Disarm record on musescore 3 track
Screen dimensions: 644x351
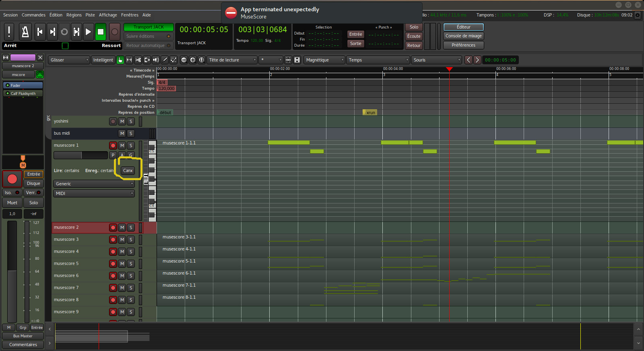113,240
